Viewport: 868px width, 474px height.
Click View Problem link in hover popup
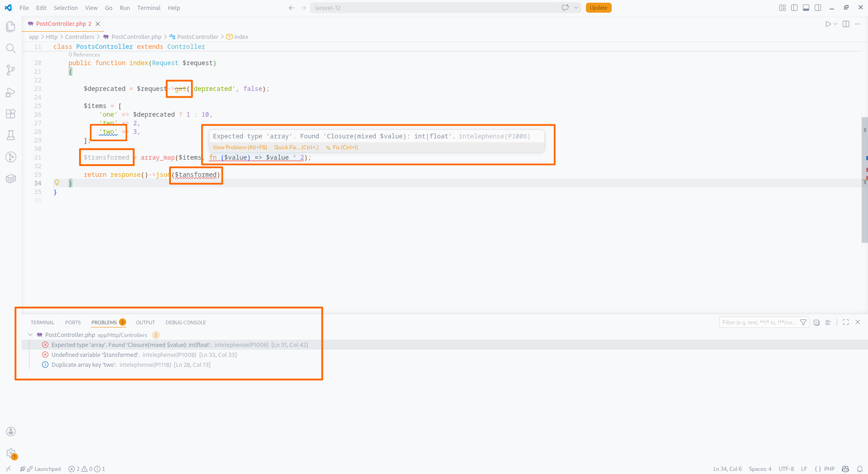point(240,147)
